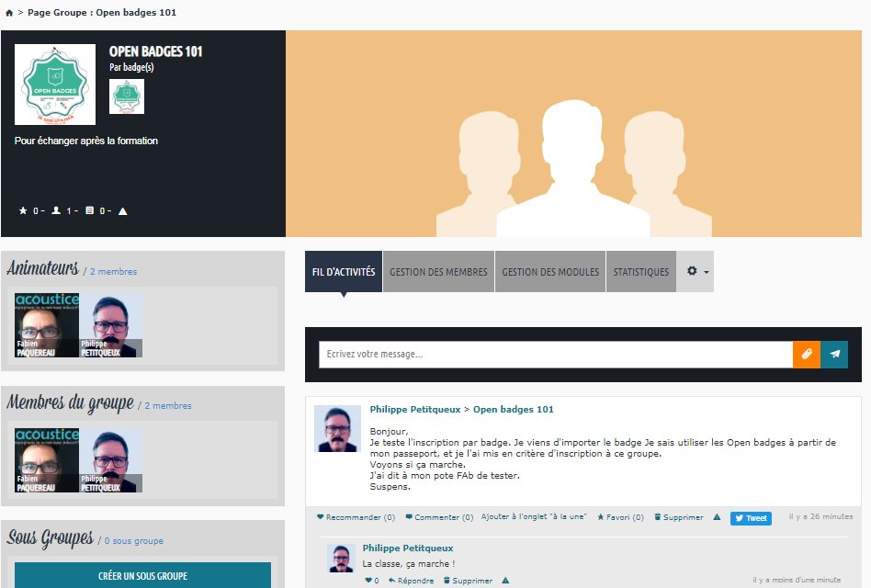
Task: Recommend the post via Recommander (0)
Action: [x=356, y=517]
